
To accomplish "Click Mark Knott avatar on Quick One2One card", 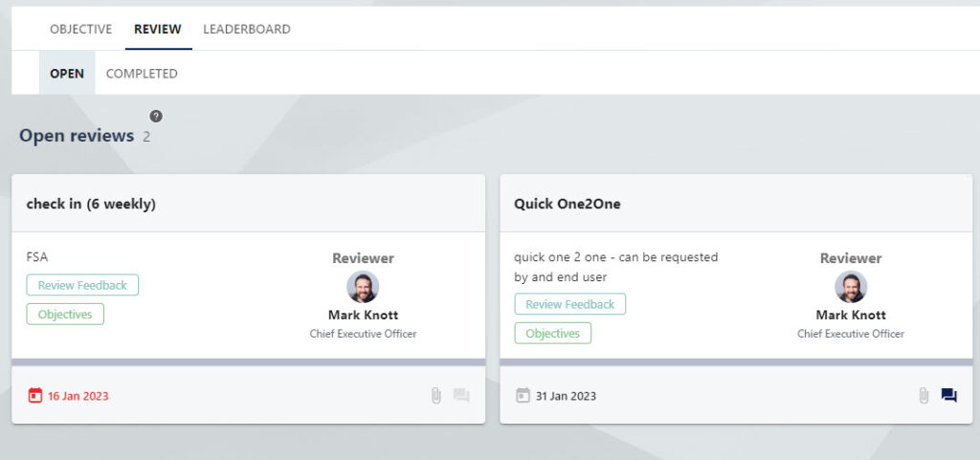I will [x=851, y=287].
